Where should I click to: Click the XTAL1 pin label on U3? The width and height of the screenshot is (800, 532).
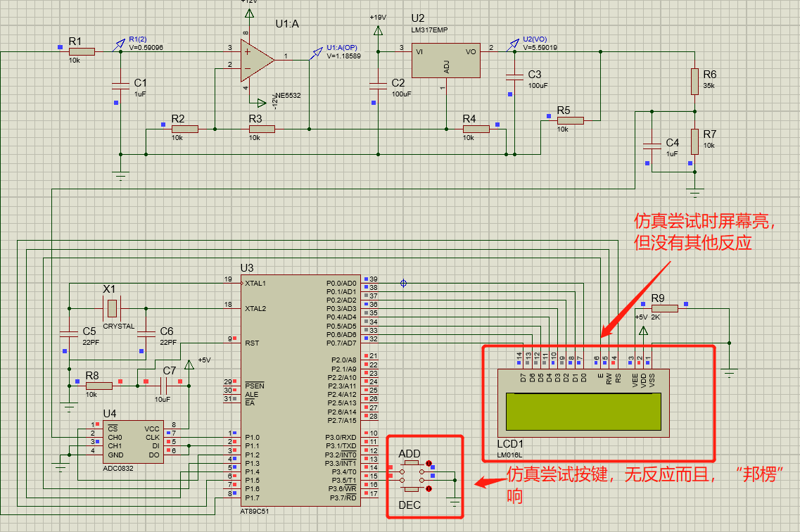(x=255, y=283)
